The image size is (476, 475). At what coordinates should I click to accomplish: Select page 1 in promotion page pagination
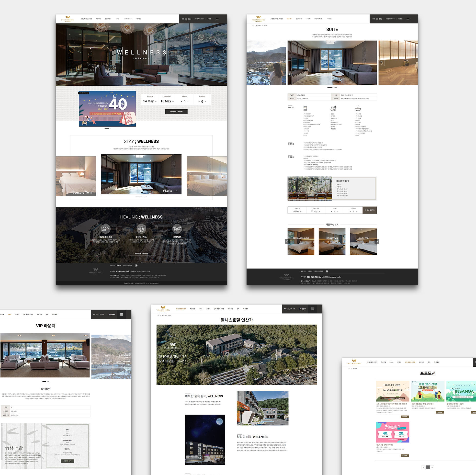pyautogui.click(x=428, y=467)
